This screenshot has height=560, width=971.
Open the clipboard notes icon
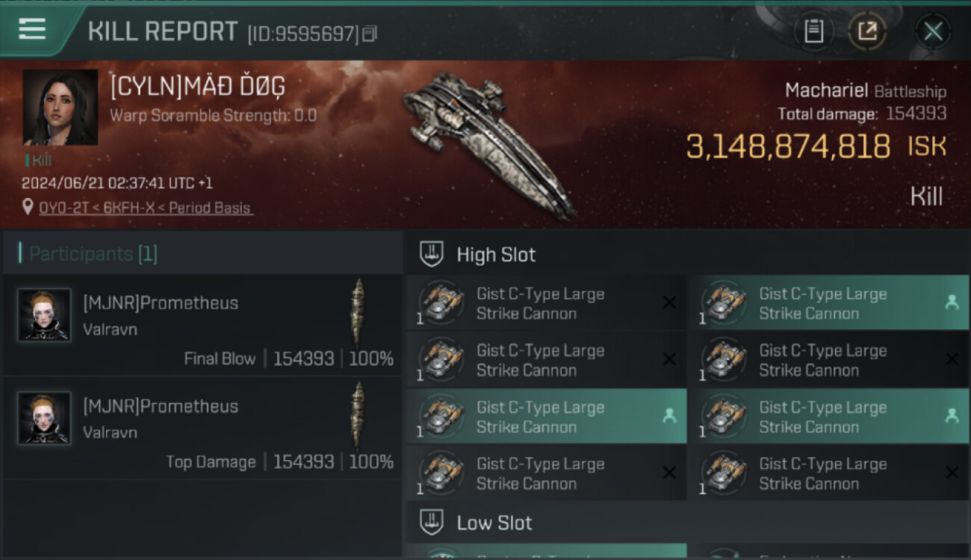tap(813, 31)
